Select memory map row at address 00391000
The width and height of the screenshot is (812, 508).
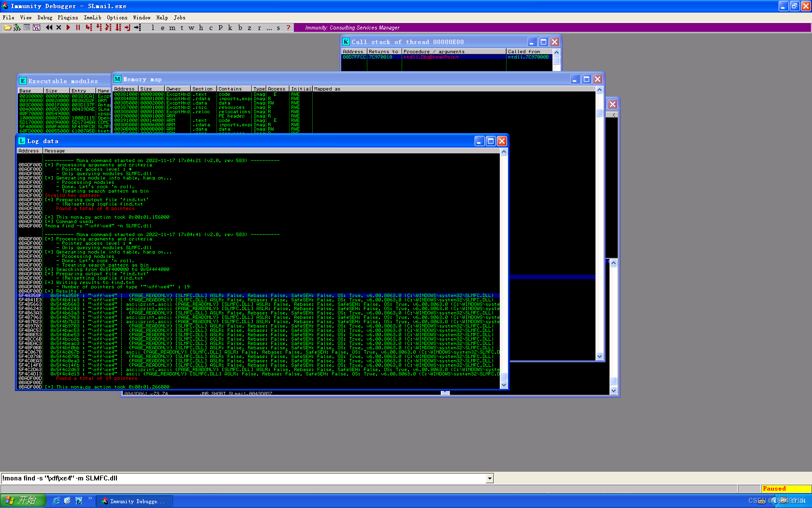[354, 120]
